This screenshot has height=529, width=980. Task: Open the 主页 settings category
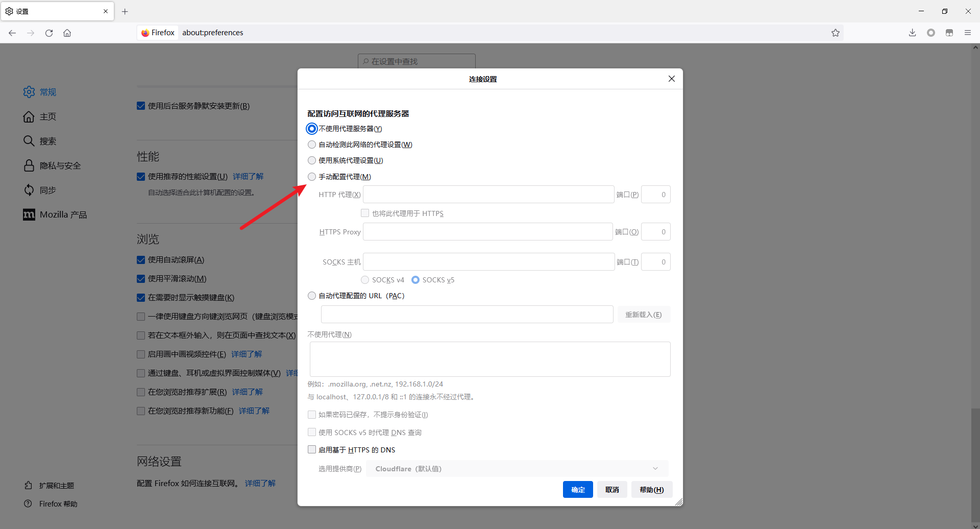(40, 116)
